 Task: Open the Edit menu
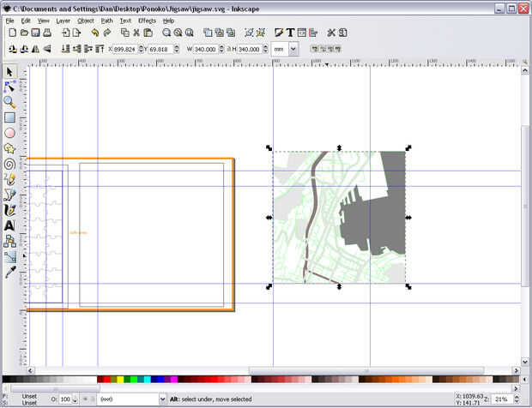[x=26, y=21]
